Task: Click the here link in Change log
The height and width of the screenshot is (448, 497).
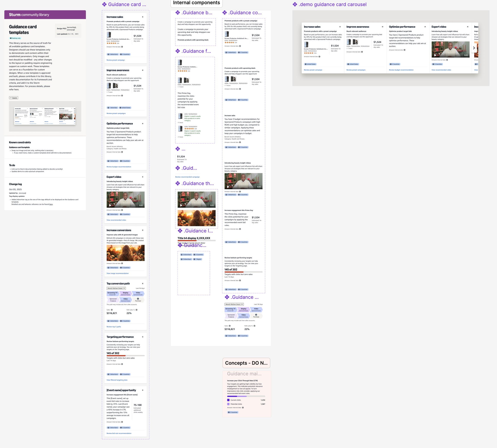Action: pyautogui.click(x=51, y=204)
